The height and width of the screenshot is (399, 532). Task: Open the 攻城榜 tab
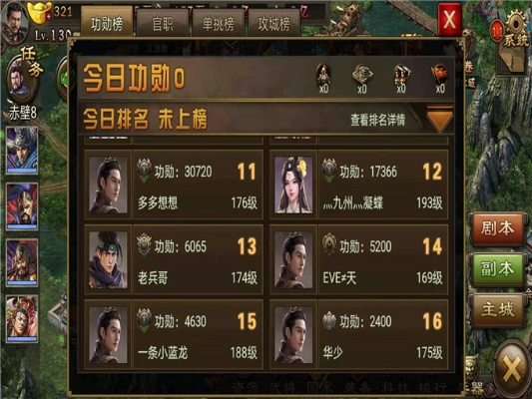(274, 23)
